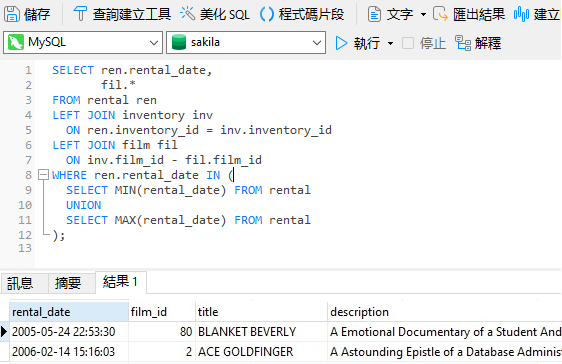Collapse the WHERE subquery code fold
The height and width of the screenshot is (364, 562).
click(43, 175)
